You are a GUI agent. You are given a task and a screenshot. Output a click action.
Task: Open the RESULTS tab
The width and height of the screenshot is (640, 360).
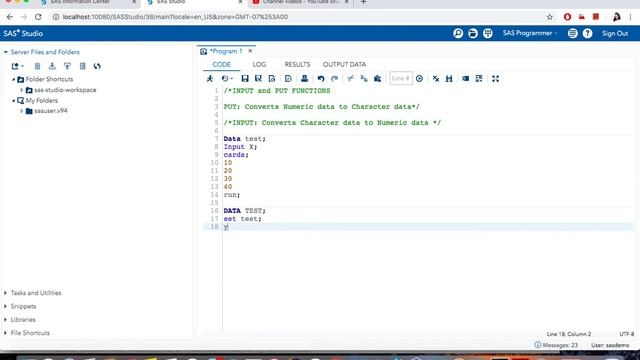click(297, 64)
